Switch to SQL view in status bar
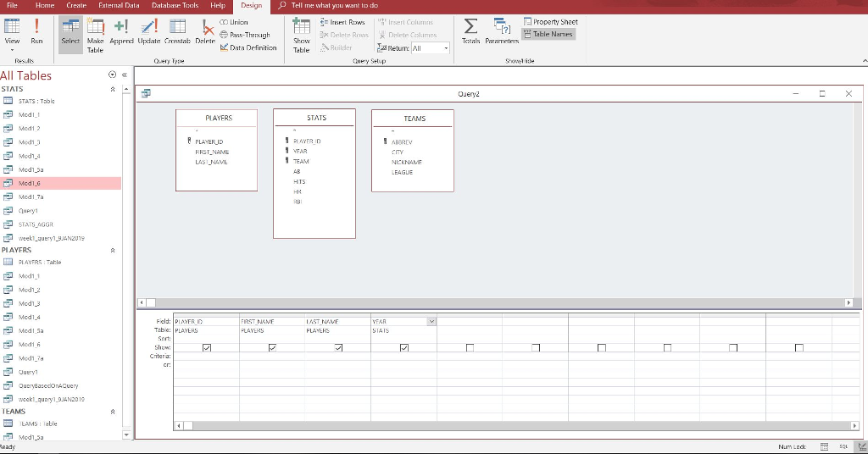The height and width of the screenshot is (454, 868). pyautogui.click(x=843, y=447)
